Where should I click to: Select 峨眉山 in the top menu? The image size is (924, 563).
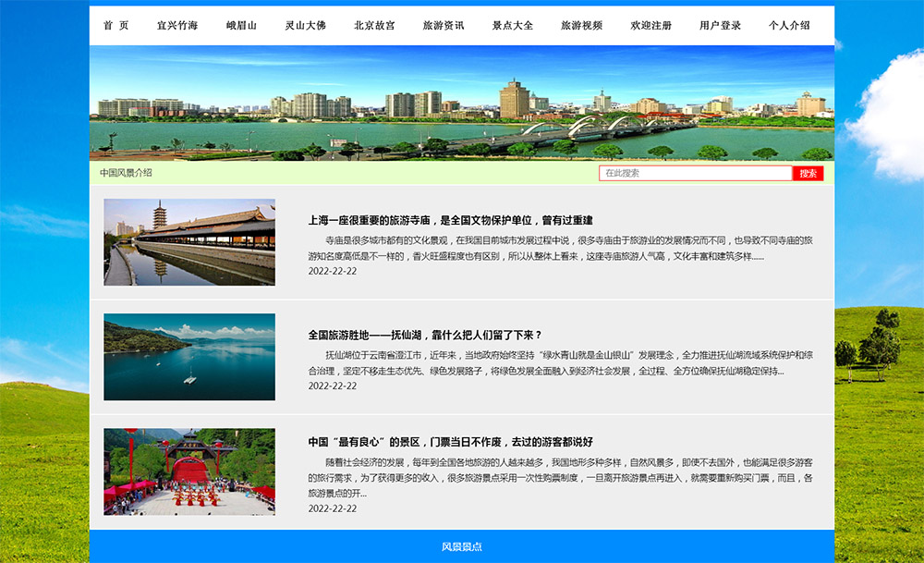point(241,25)
